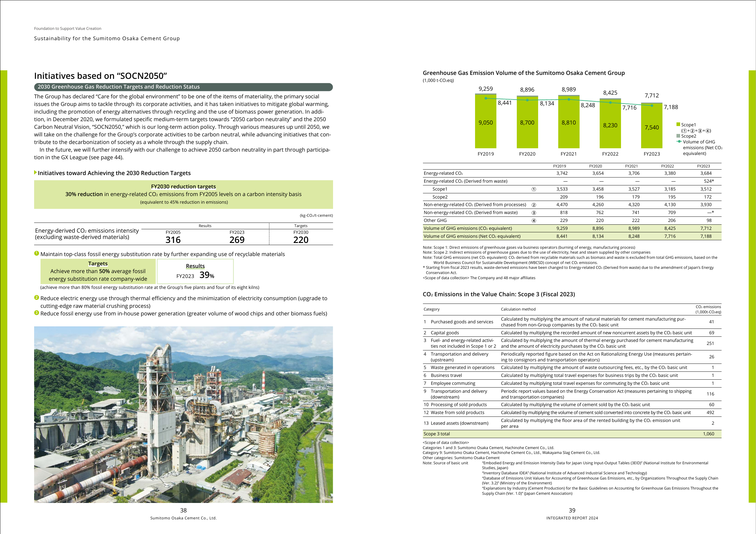Click the green circled number 3 bullet

tap(37, 313)
